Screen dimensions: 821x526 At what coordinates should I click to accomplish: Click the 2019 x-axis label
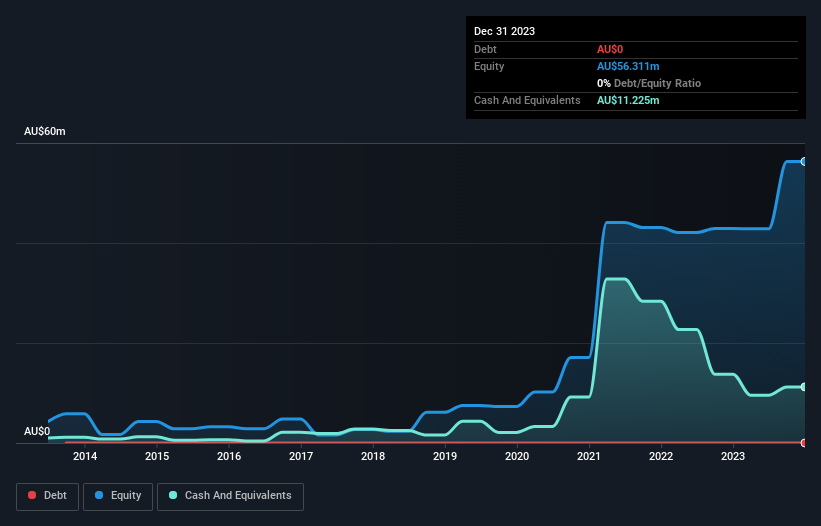pyautogui.click(x=445, y=456)
